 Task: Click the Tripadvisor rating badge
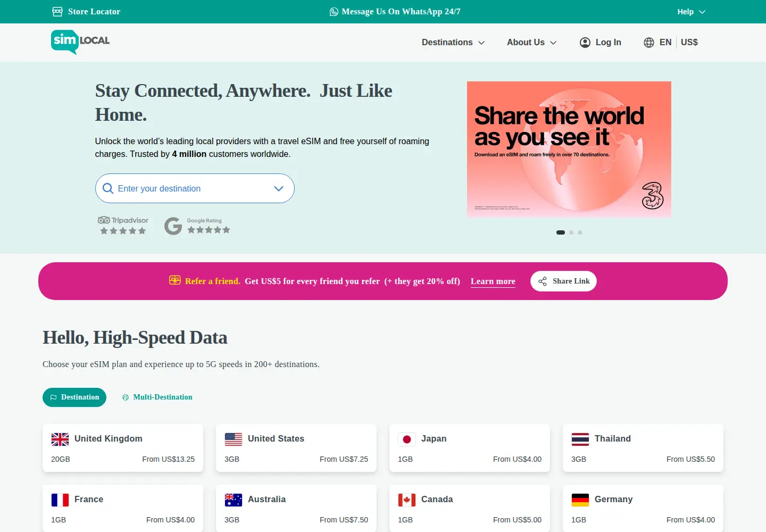coord(123,225)
